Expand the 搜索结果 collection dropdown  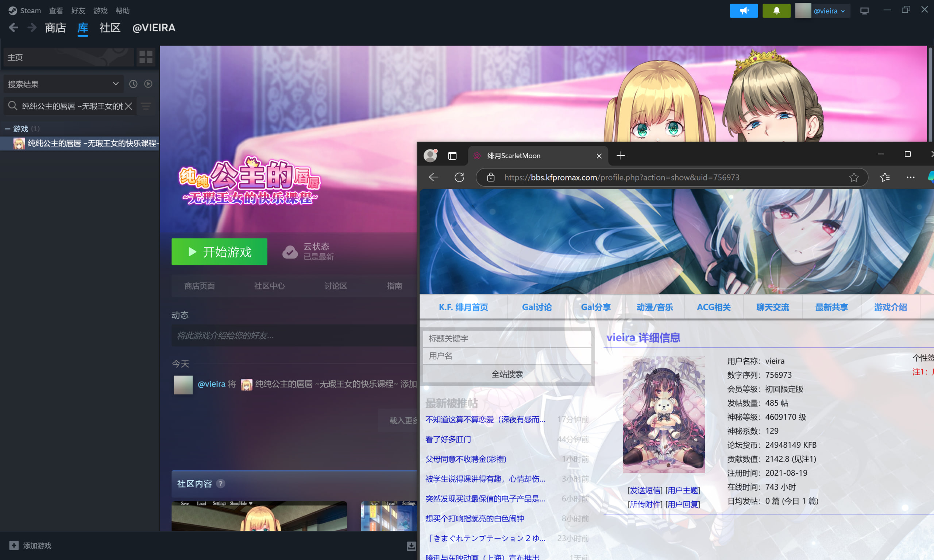[116, 84]
